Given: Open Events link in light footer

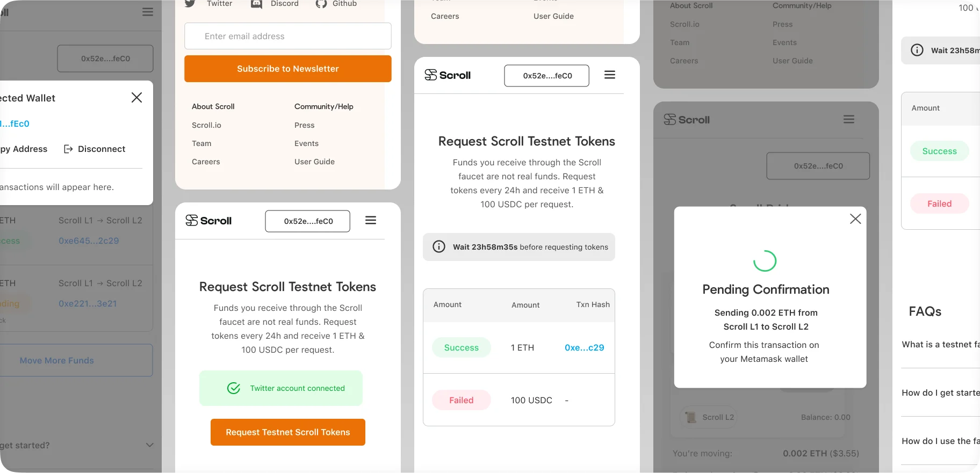Looking at the screenshot, I should (x=306, y=143).
